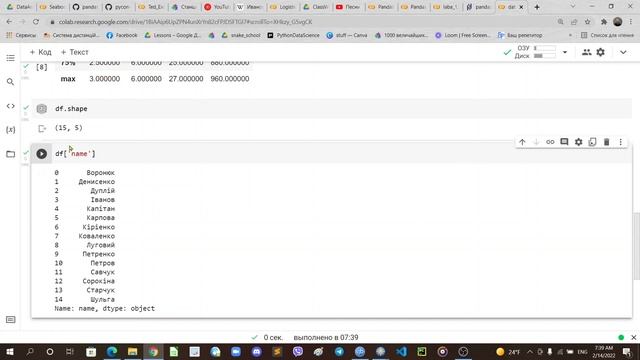This screenshot has height=360, width=640.
Task: Bookmark this page with the star icon
Action: coord(587,22)
